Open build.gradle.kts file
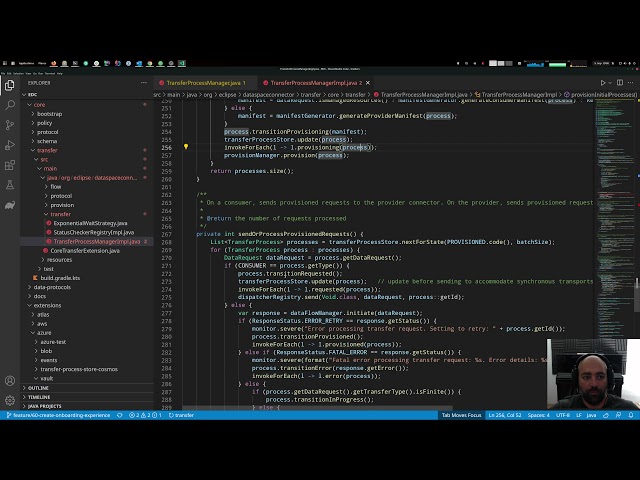Viewport: 640px width, 480px height. pos(60,278)
